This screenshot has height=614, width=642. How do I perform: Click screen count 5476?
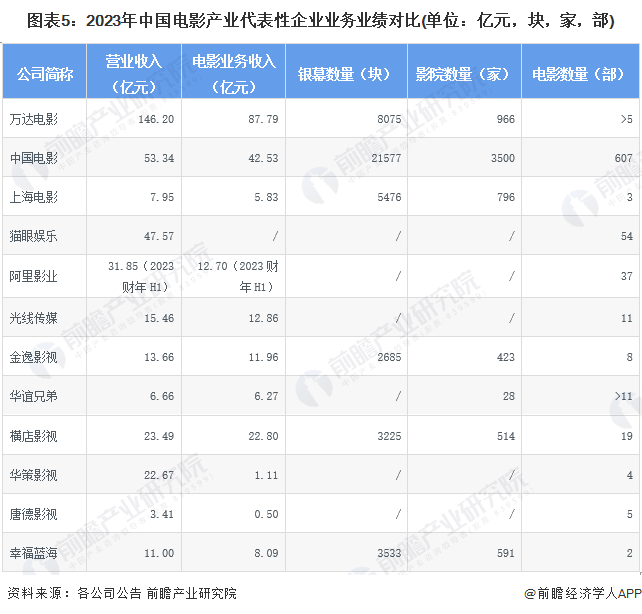389,197
